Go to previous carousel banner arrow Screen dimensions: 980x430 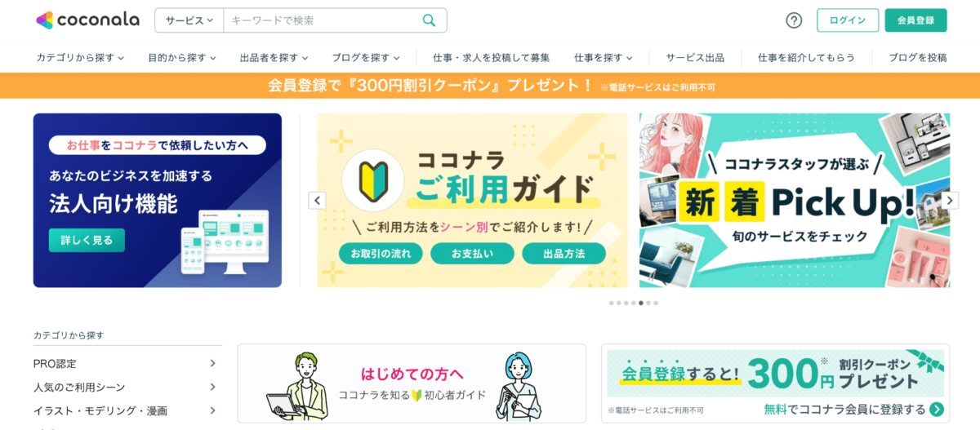coord(318,200)
